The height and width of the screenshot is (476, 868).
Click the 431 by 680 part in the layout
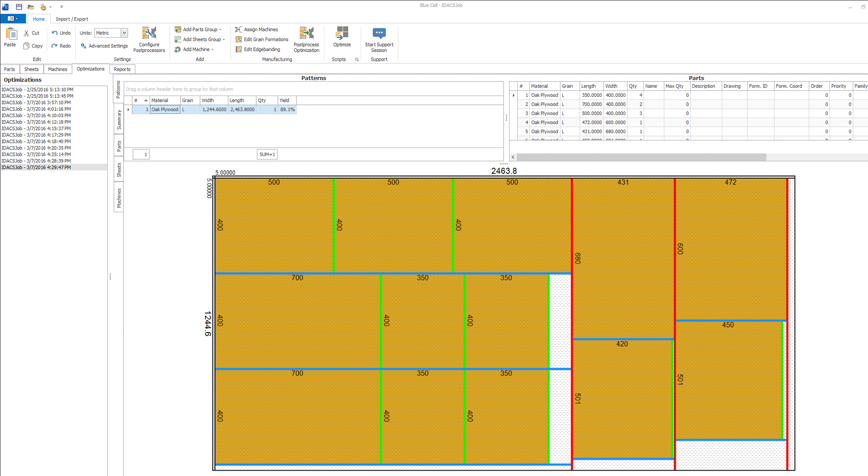pos(624,258)
